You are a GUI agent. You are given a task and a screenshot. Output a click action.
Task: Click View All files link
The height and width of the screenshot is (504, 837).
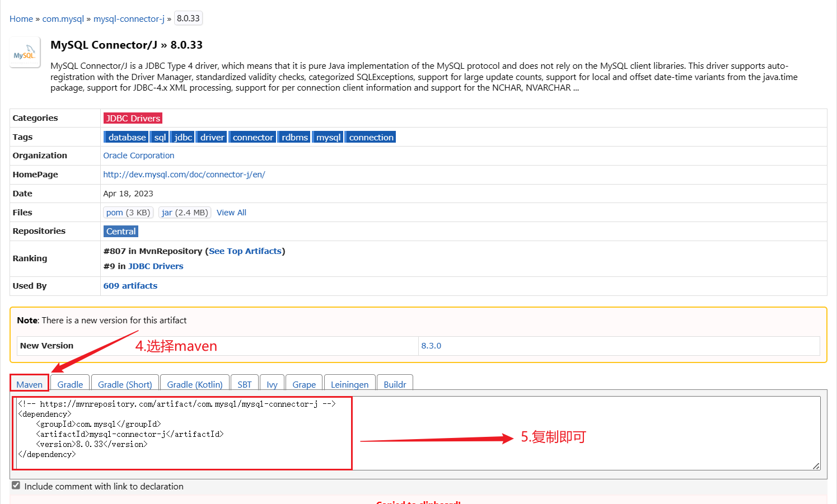pyautogui.click(x=231, y=213)
